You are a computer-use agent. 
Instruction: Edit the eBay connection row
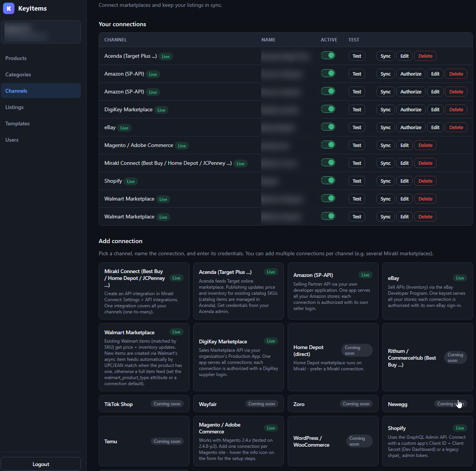[435, 127]
